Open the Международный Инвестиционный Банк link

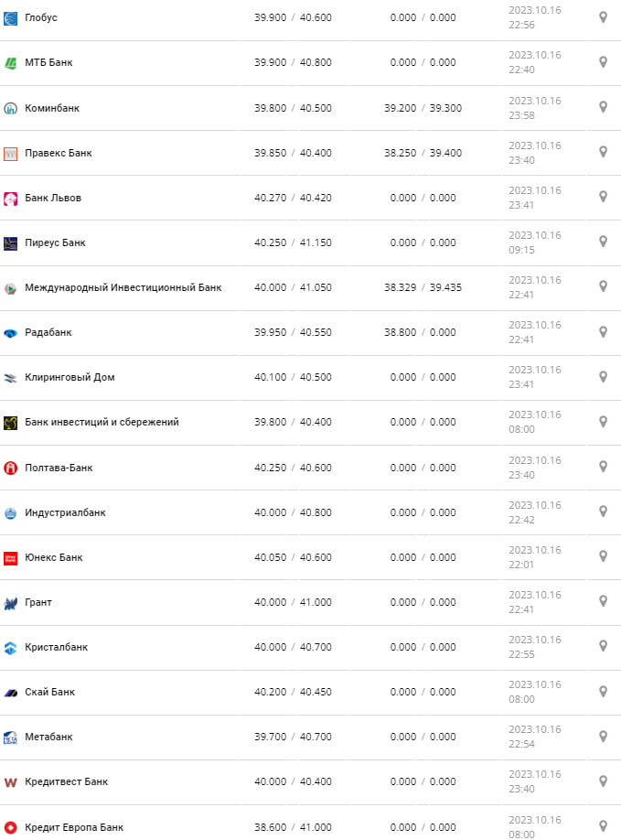[123, 287]
